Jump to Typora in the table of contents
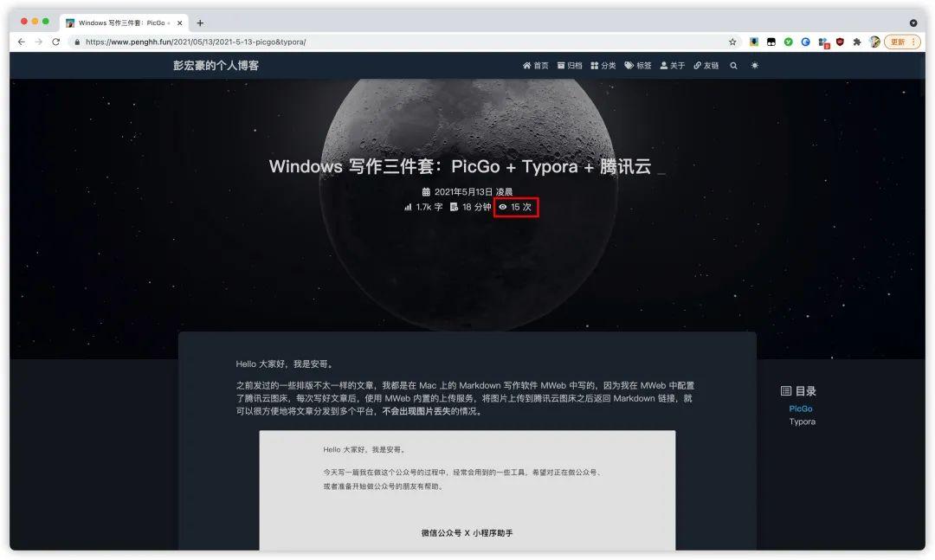The image size is (935, 560). coord(802,422)
